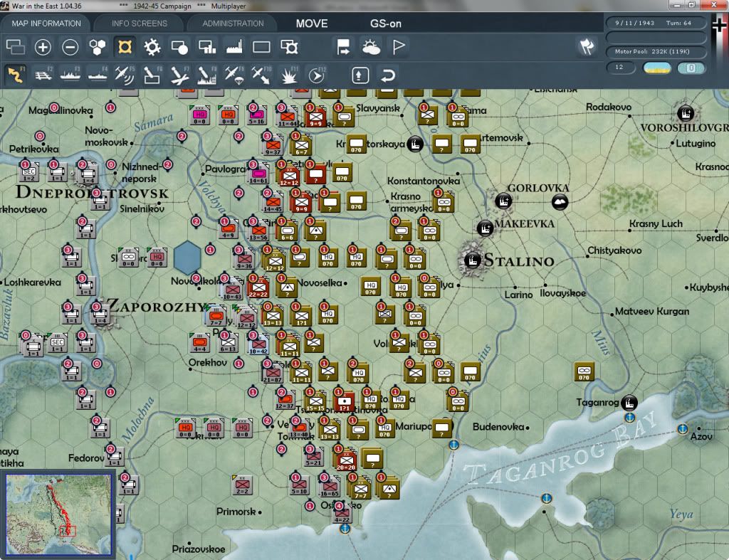Image resolution: width=729 pixels, height=560 pixels.
Task: Click the factory toolbar icon
Action: point(234,47)
